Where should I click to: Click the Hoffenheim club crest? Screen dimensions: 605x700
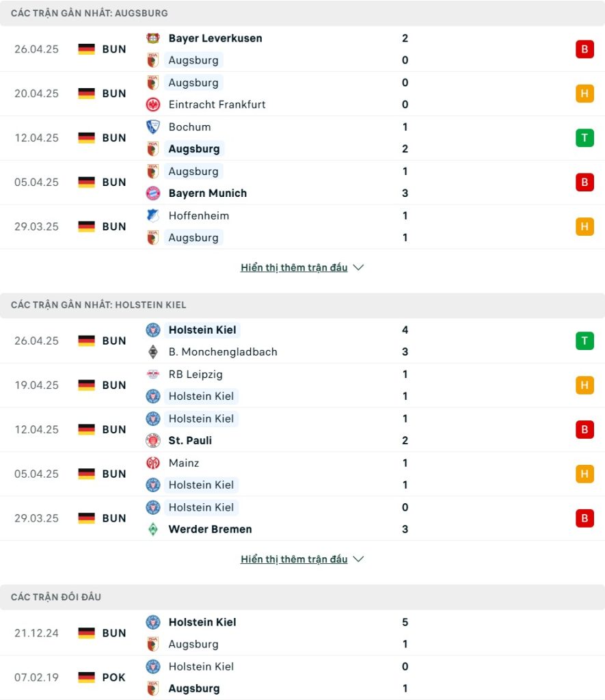152,216
